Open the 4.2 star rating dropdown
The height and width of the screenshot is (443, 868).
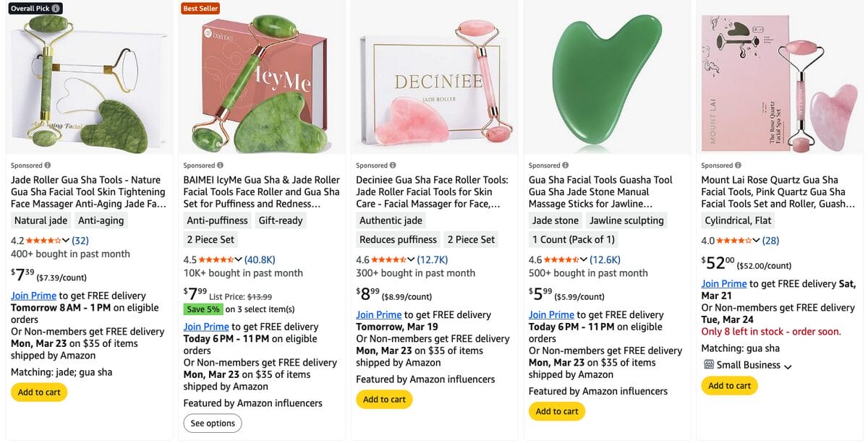tap(67, 239)
